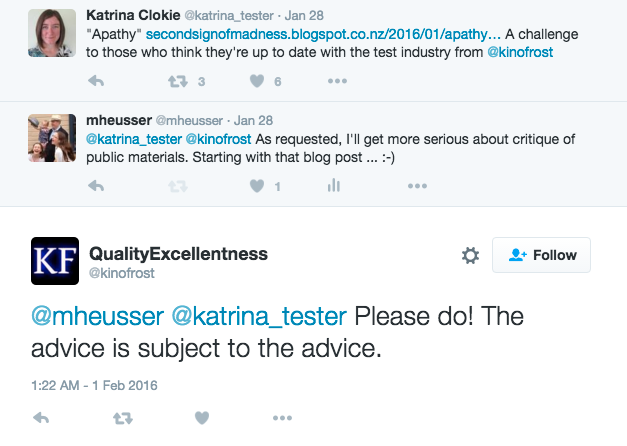
Task: Reply to the kinofrost main tweet
Action: [x=41, y=418]
